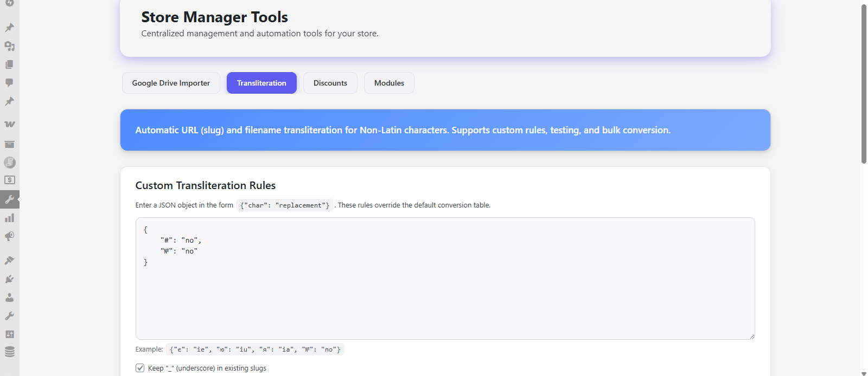Go to Pages in the sidebar
868x376 pixels.
pyautogui.click(x=9, y=64)
